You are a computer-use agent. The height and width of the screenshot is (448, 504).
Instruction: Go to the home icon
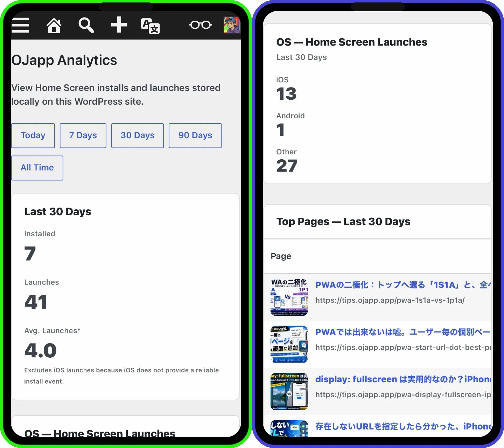click(x=54, y=25)
